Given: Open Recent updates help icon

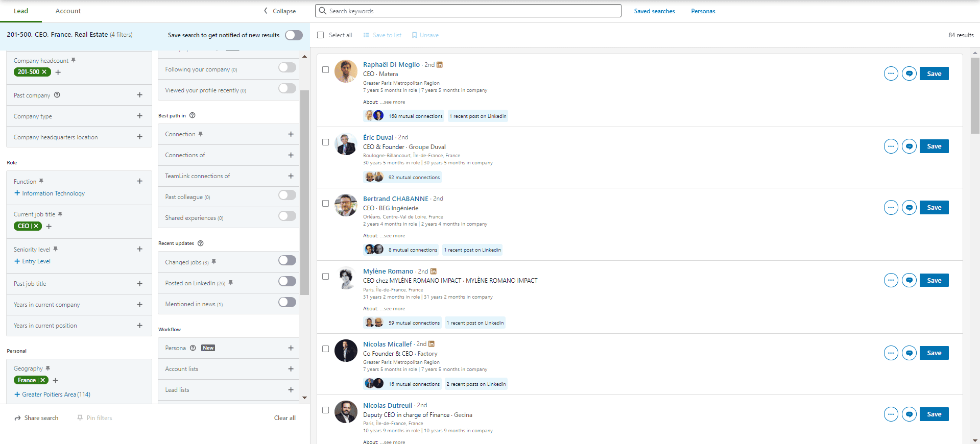Looking at the screenshot, I should pyautogui.click(x=201, y=243).
